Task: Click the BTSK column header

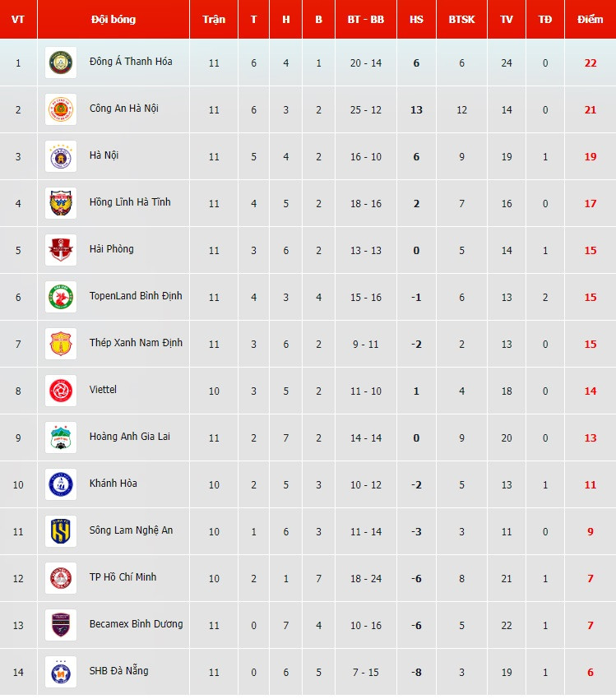Action: 461,20
